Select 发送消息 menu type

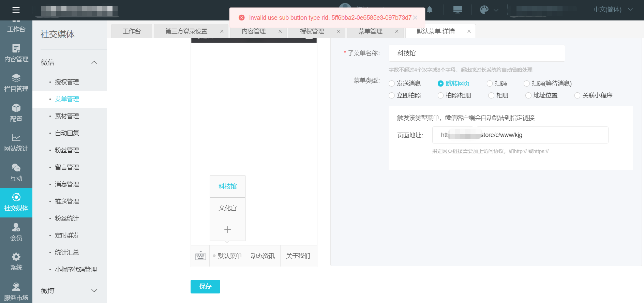pos(392,84)
